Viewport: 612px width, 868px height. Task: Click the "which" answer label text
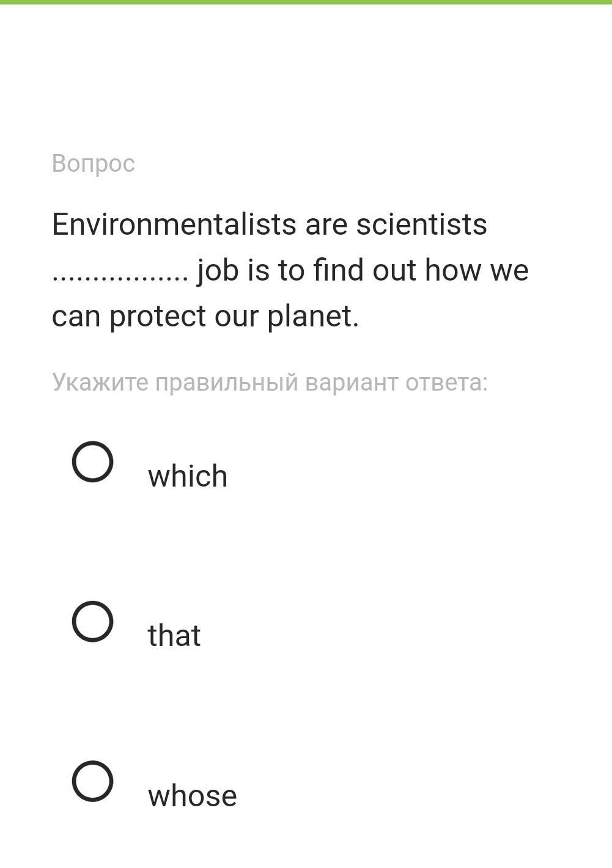point(188,476)
